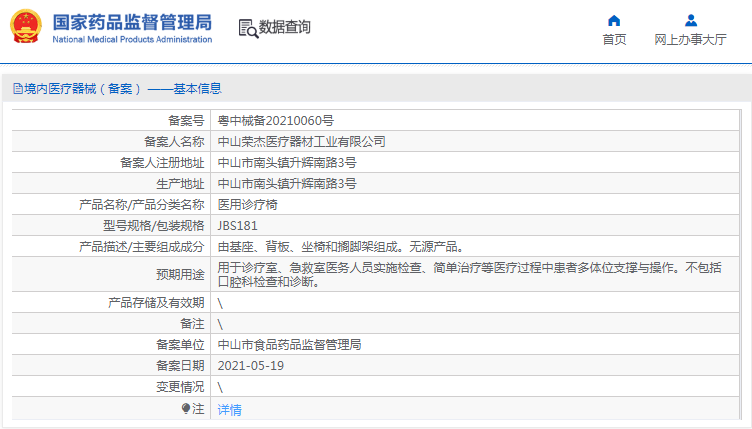Click the document icon before 境内医疗器械
This screenshot has height=429, width=752.
pyautogui.click(x=17, y=89)
